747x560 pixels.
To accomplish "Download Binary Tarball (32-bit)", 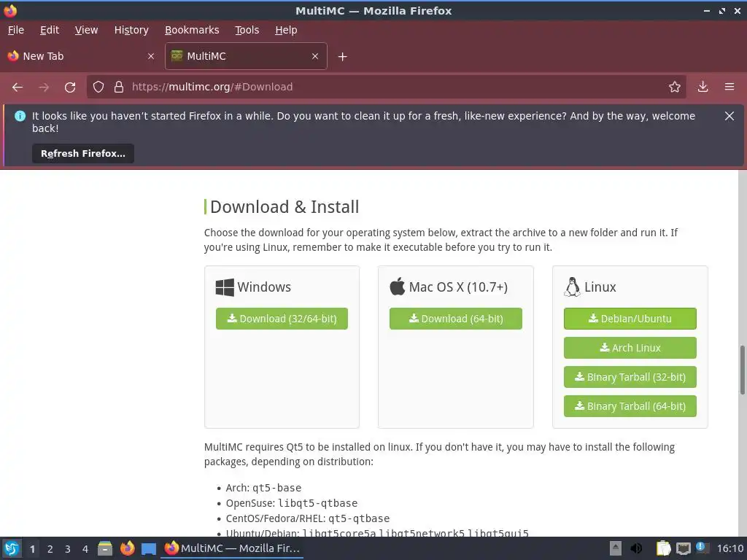I will [630, 377].
